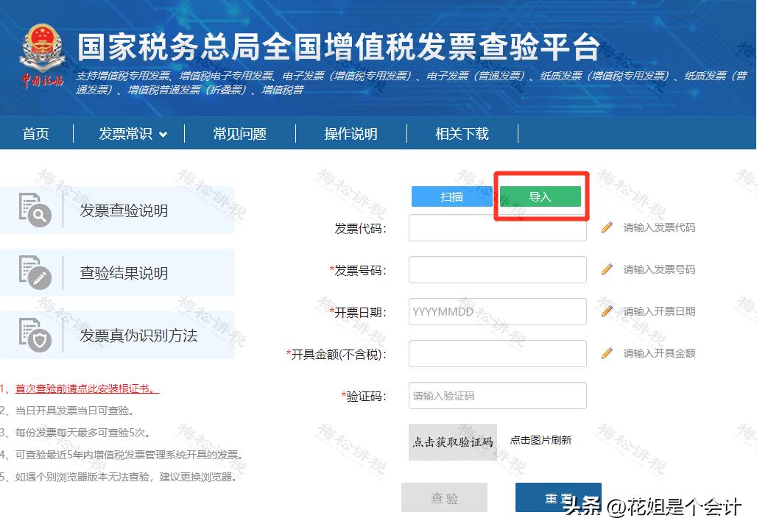Image resolution: width=757 pixels, height=532 pixels.
Task: Click inside the 验证码 input field
Action: tap(497, 396)
